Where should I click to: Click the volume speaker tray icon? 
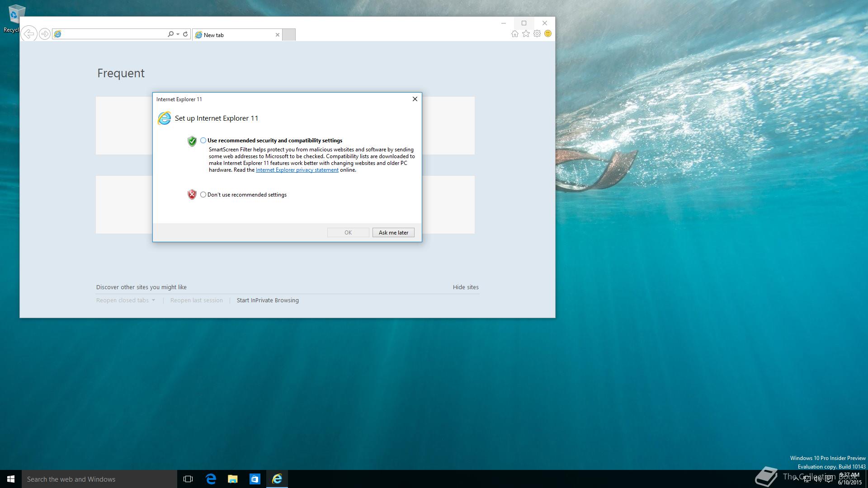(x=817, y=479)
